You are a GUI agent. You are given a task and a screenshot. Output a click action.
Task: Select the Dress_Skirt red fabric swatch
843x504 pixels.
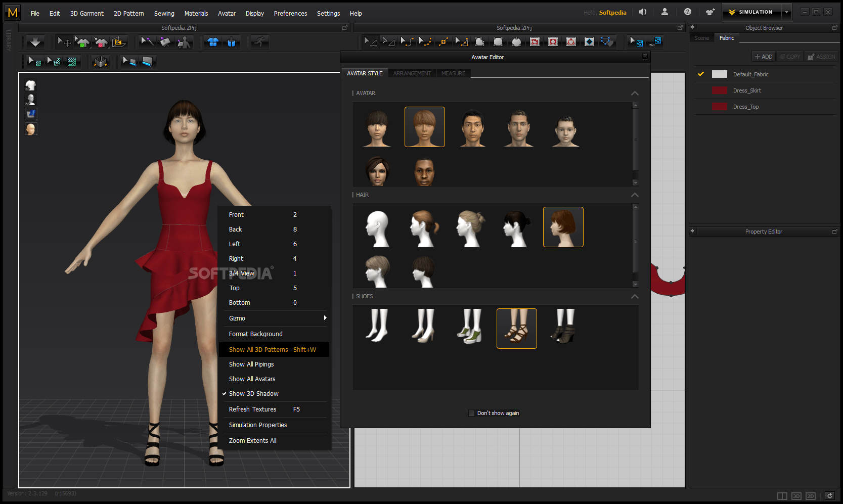pos(719,90)
